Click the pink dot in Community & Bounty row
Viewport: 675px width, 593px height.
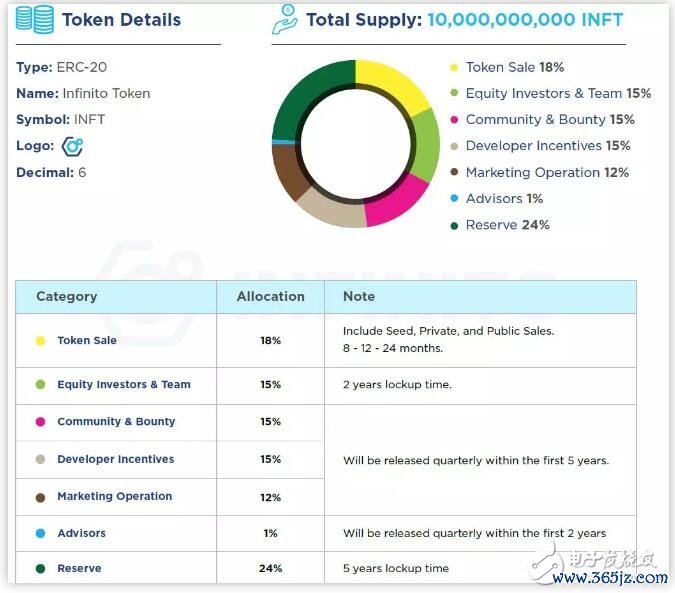coord(40,422)
